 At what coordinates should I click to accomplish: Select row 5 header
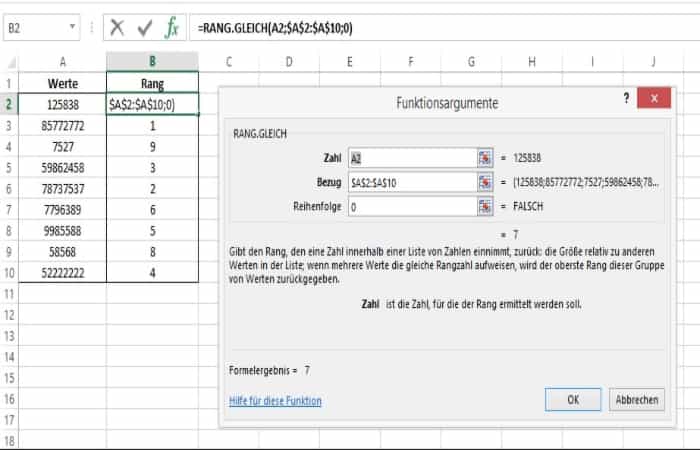(9, 168)
